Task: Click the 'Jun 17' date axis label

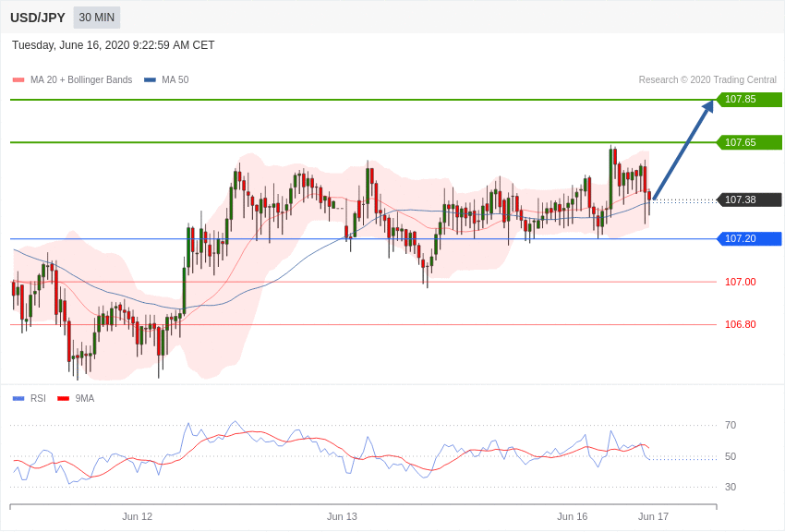Action: (653, 516)
